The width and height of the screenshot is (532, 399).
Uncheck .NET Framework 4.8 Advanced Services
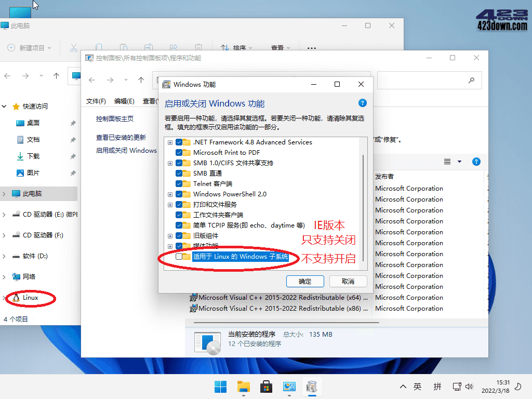click(x=179, y=142)
